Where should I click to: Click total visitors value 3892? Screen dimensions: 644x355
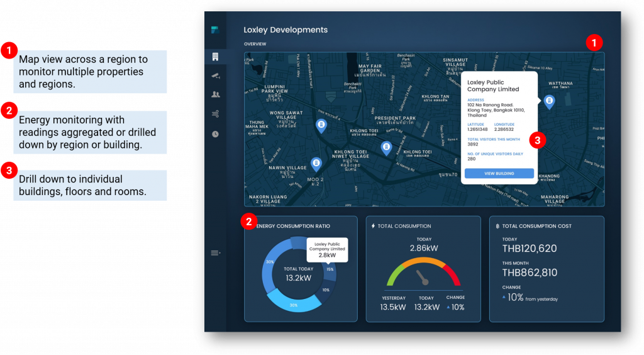click(473, 144)
